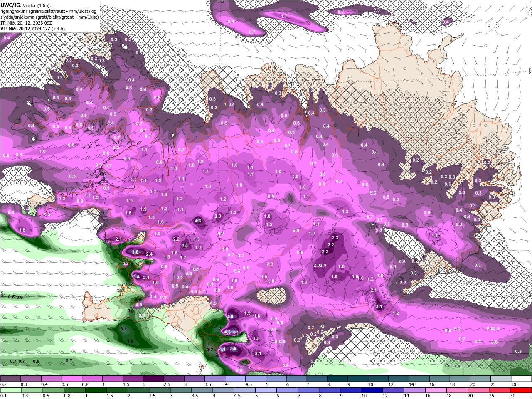Click the doubled 2.02.0 value label
The width and height of the screenshot is (532, 399).
pyautogui.click(x=320, y=266)
